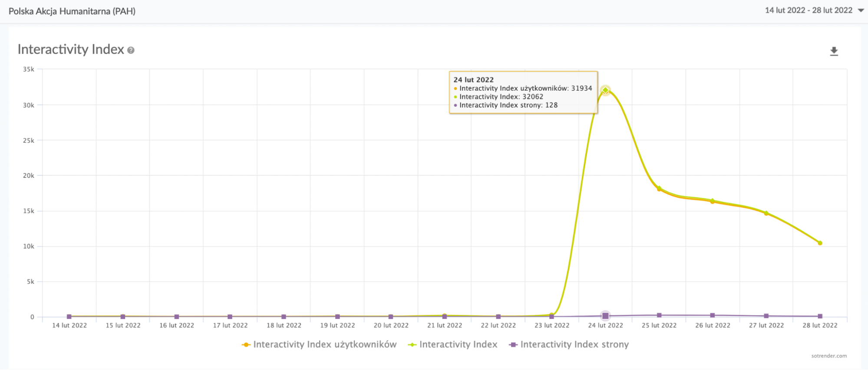Toggle Interactivity Index strony legend series
Viewport: 868px width, 370px height.
tap(569, 344)
